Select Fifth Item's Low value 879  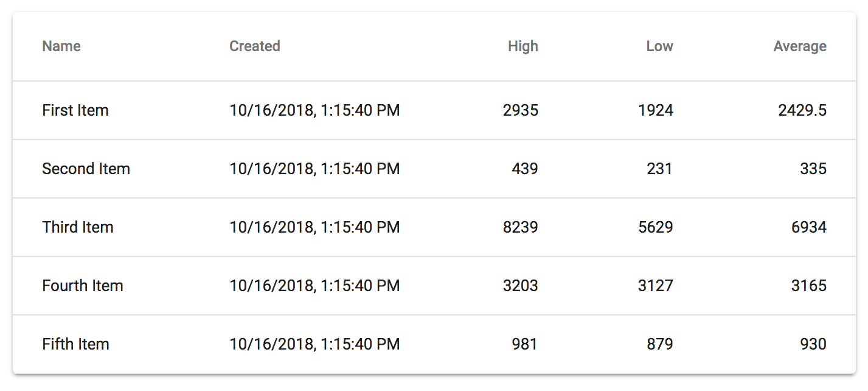click(659, 344)
